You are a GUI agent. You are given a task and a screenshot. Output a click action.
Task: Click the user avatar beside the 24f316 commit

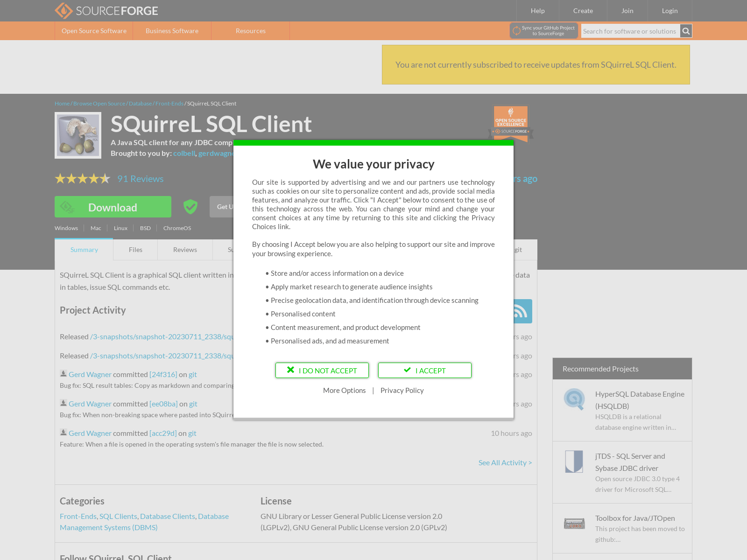click(63, 373)
